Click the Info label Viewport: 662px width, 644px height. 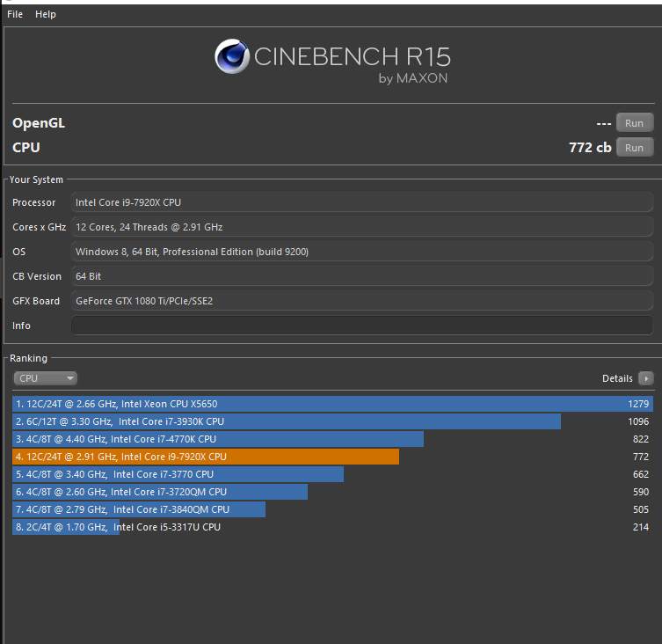tap(21, 326)
